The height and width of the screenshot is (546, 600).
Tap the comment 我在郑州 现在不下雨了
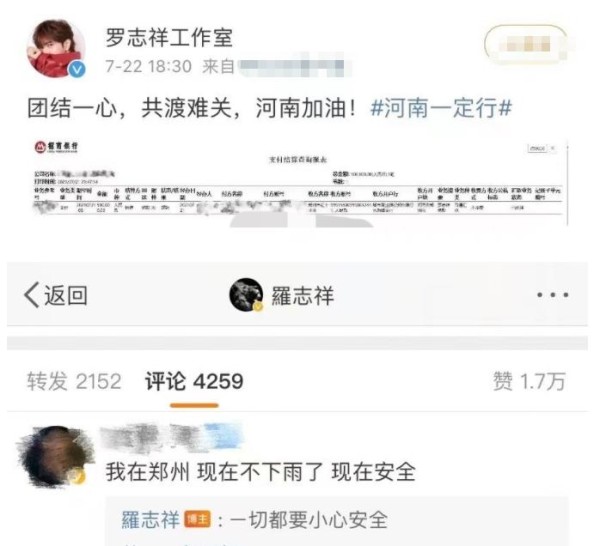click(261, 472)
